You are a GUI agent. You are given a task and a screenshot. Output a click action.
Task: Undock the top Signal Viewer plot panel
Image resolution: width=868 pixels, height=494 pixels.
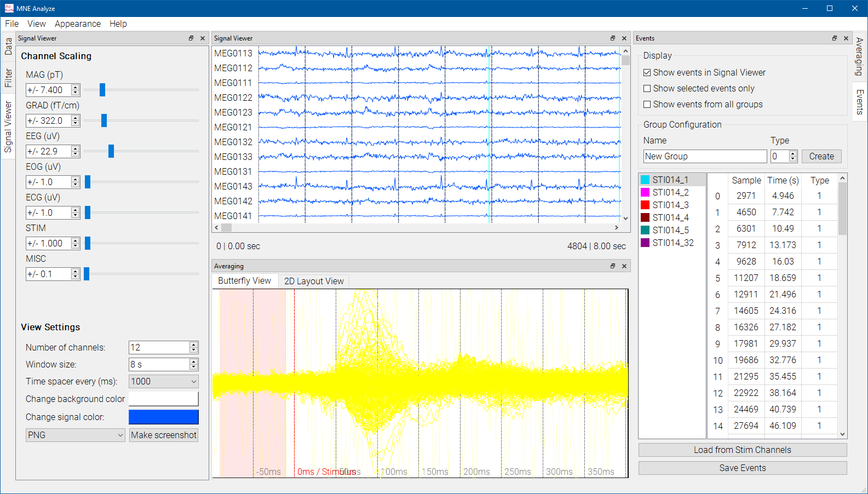612,38
